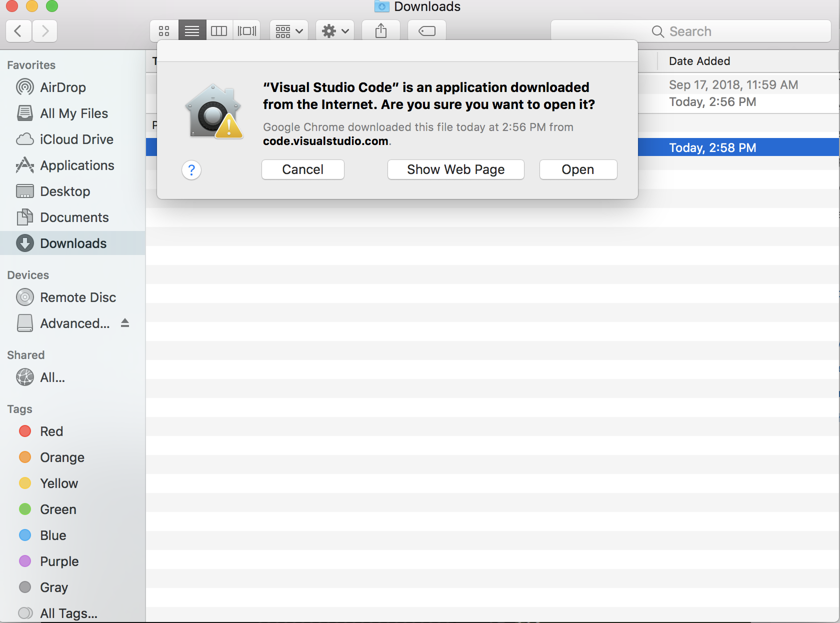The height and width of the screenshot is (623, 840).
Task: Click the Share toolbar button
Action: [x=381, y=31]
